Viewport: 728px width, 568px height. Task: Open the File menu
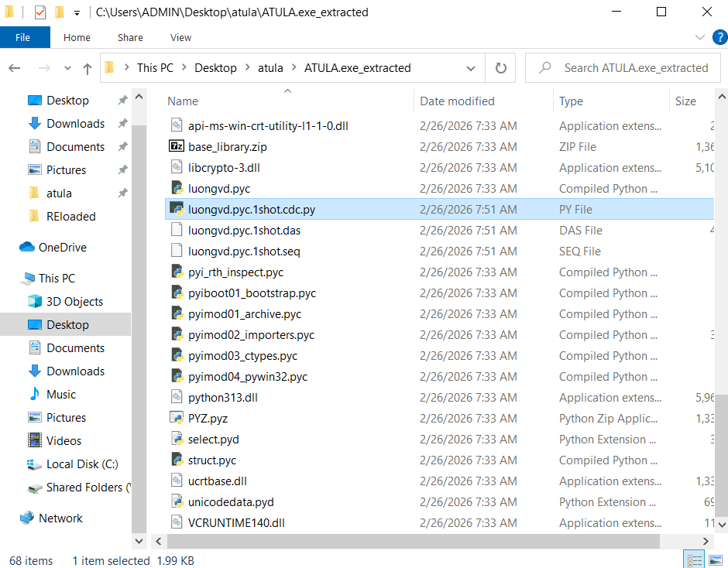(x=23, y=37)
